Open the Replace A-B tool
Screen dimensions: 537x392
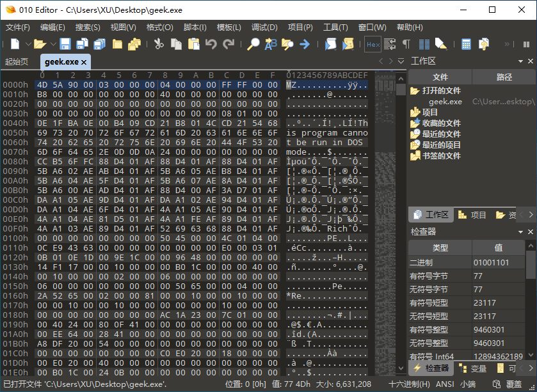click(271, 44)
